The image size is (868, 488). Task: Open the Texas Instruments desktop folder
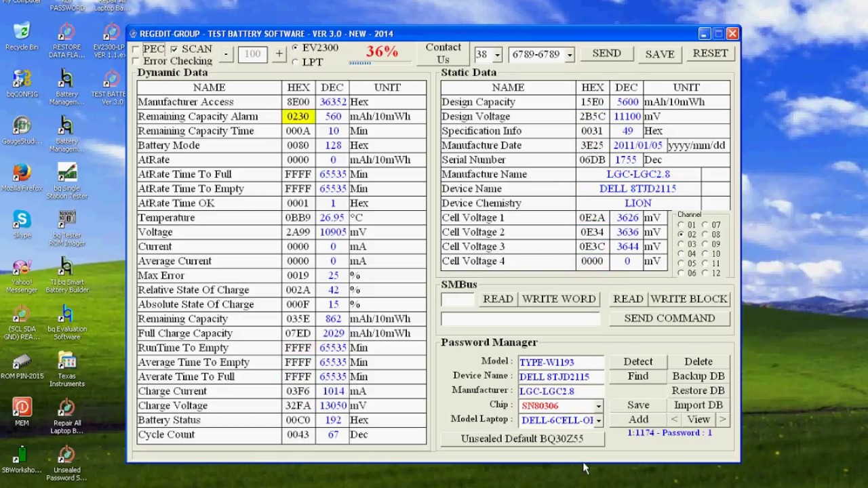coord(67,369)
